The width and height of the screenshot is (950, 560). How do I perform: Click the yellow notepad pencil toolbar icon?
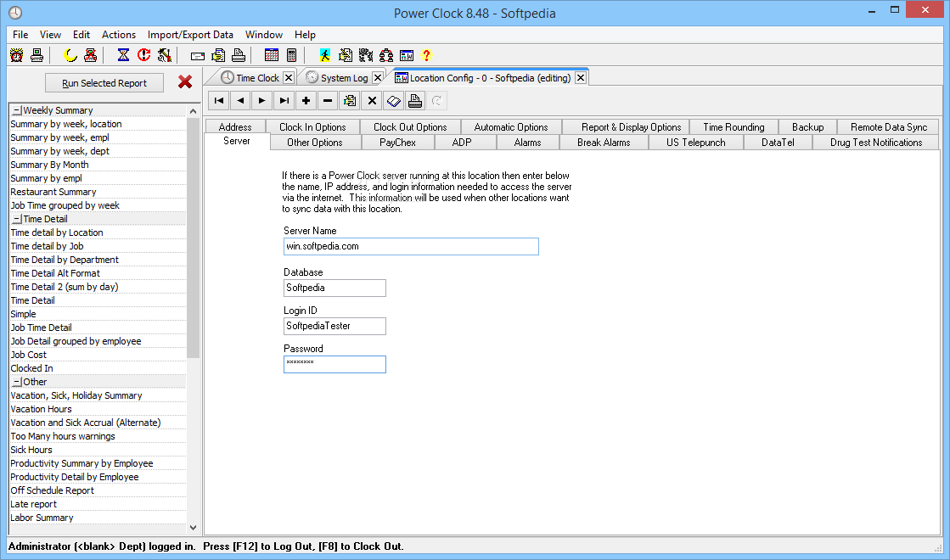346,56
